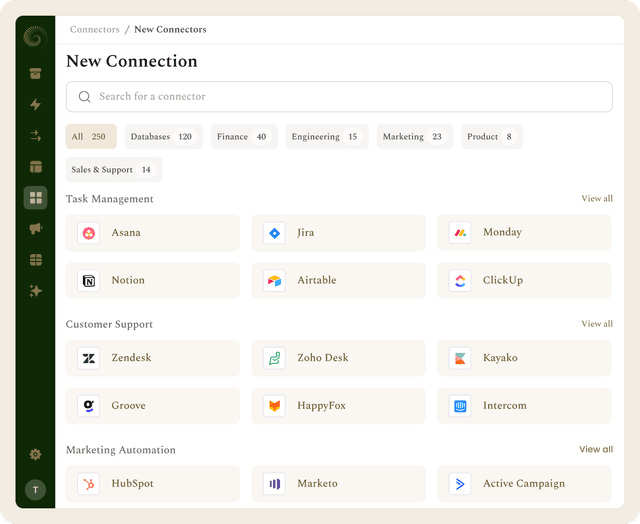Open the arrows transfer sidebar icon
Screen dimensions: 640x524
tap(36, 135)
